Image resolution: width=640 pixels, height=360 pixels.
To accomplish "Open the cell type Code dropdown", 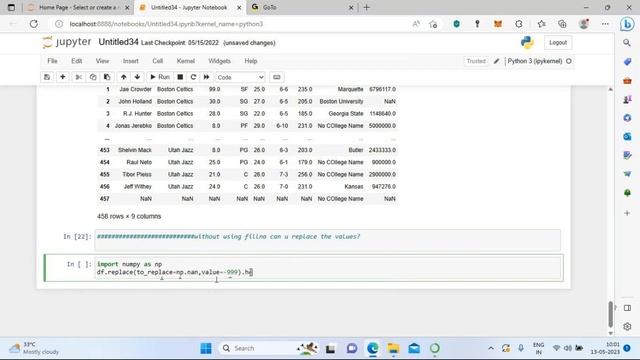I will pyautogui.click(x=240, y=77).
